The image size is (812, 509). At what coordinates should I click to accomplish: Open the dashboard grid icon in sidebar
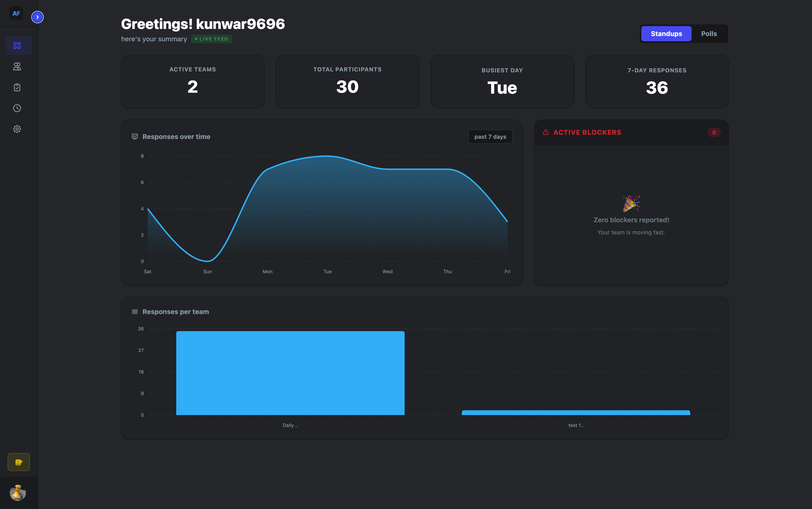coord(17,46)
